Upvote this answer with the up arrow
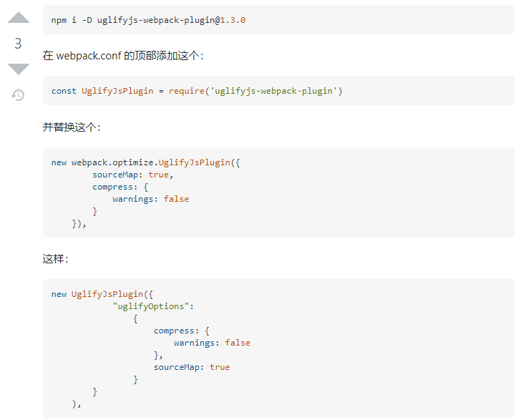 tap(19, 19)
